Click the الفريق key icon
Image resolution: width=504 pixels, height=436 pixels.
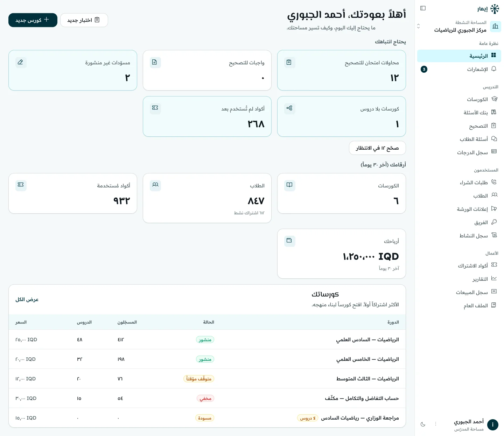494,222
